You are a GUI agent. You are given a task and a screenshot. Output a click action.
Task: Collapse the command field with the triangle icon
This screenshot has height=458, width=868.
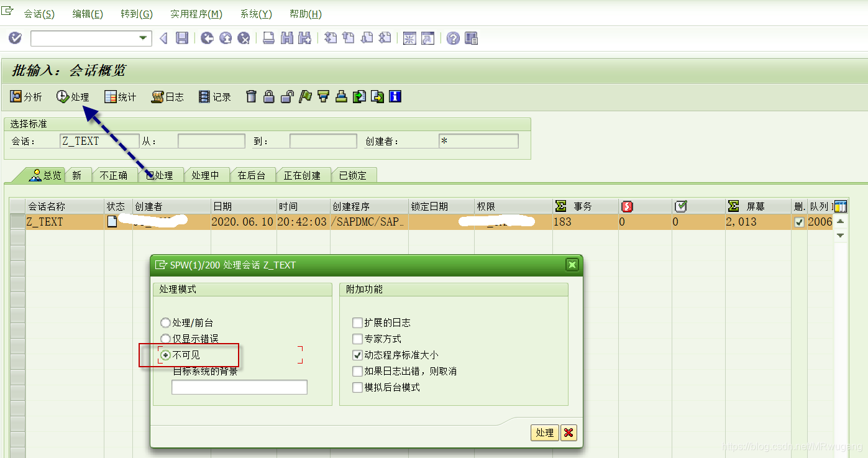[163, 39]
